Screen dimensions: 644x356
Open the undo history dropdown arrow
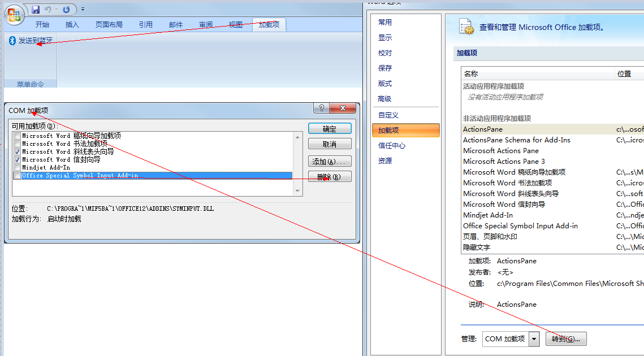point(57,10)
